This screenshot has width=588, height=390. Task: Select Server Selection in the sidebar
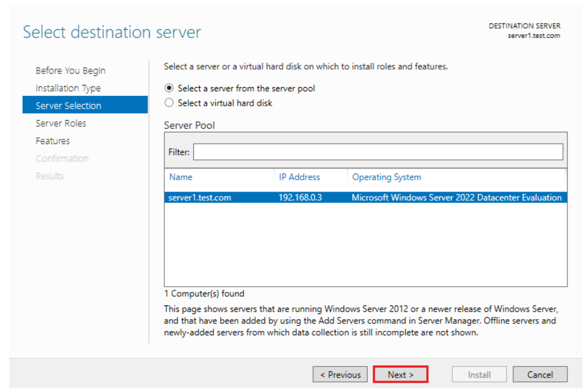coord(68,106)
